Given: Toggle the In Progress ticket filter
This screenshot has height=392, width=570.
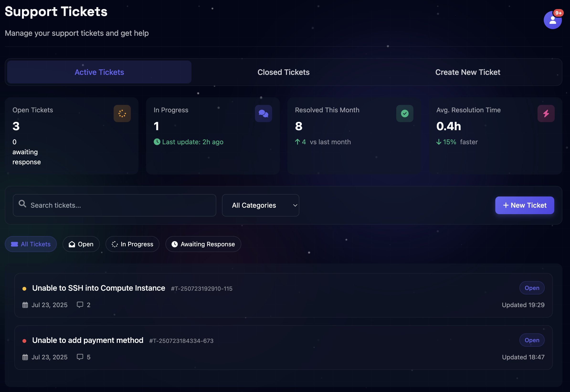Looking at the screenshot, I should [132, 244].
